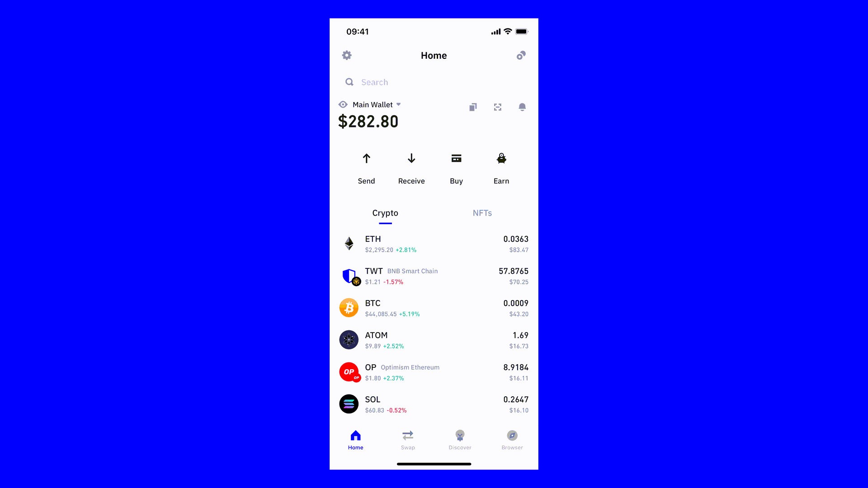Tap the copy wallet address icon
This screenshot has width=868, height=488.
(473, 107)
